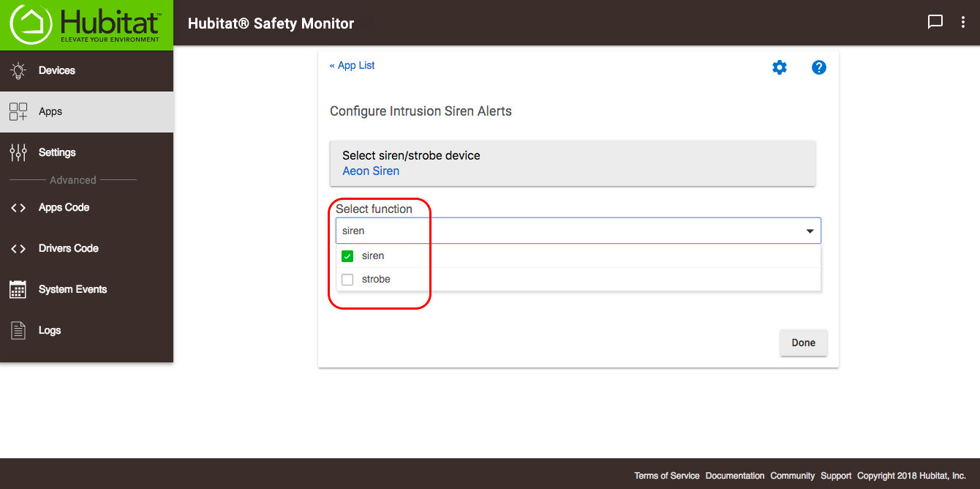Open the vertical three-dot menu
Viewport: 980px width, 489px height.
pyautogui.click(x=963, y=22)
